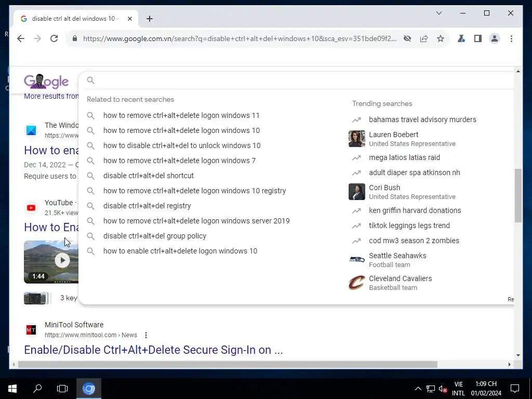Show hidden system tray icons
Screen dimensions: 532x399
point(418,389)
